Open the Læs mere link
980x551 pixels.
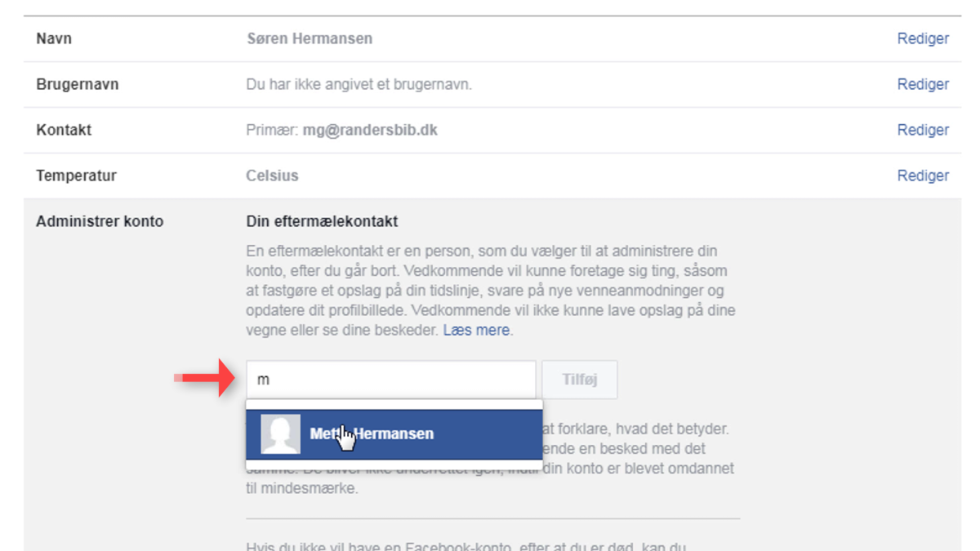click(x=476, y=331)
